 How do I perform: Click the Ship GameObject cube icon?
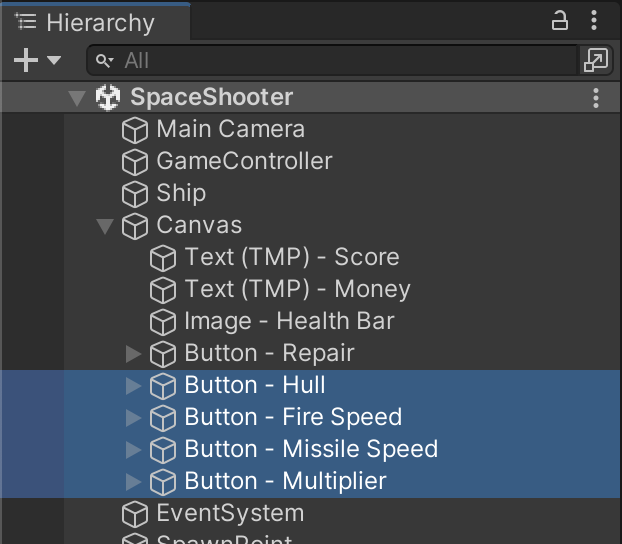(x=135, y=194)
